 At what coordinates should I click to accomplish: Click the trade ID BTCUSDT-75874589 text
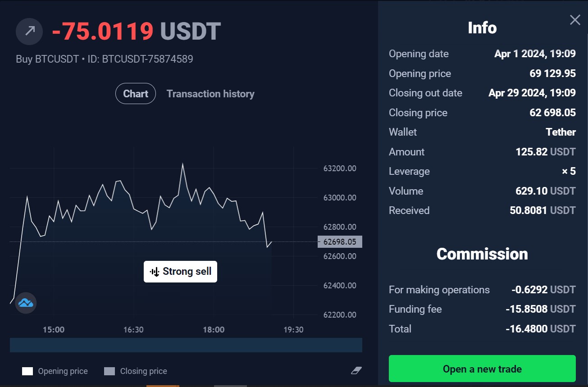[147, 59]
